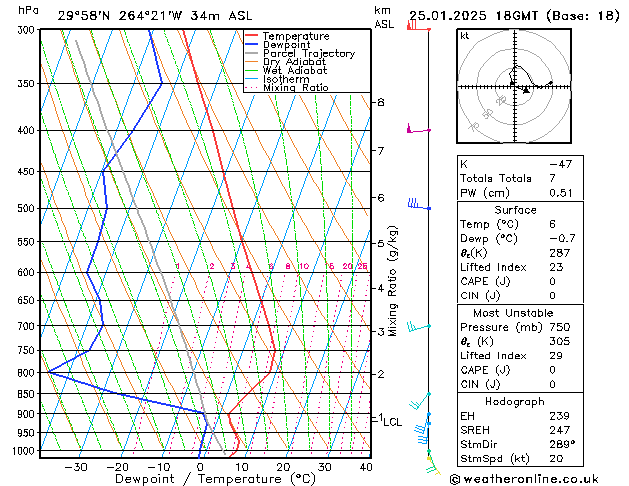The image size is (629, 486).
Task: Click the '40' temperature axis label
Action: [x=366, y=467]
